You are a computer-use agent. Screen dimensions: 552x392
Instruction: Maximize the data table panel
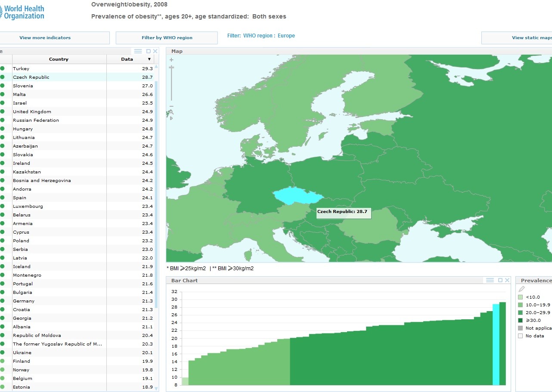tap(149, 51)
